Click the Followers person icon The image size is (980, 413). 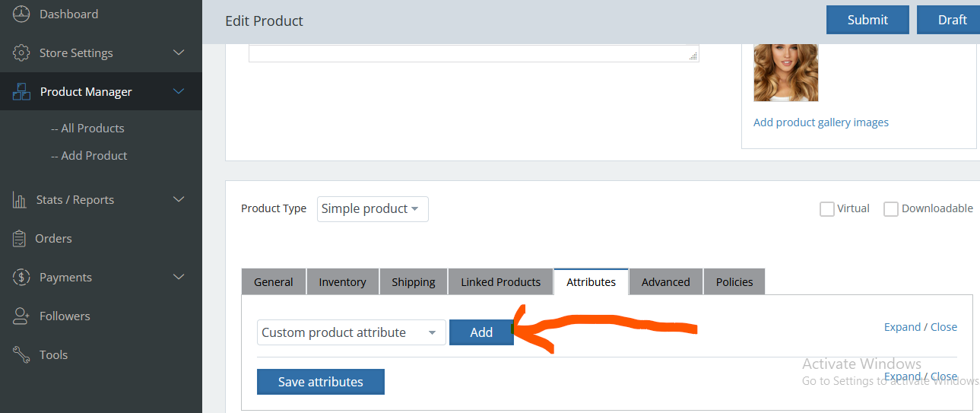pyautogui.click(x=21, y=316)
